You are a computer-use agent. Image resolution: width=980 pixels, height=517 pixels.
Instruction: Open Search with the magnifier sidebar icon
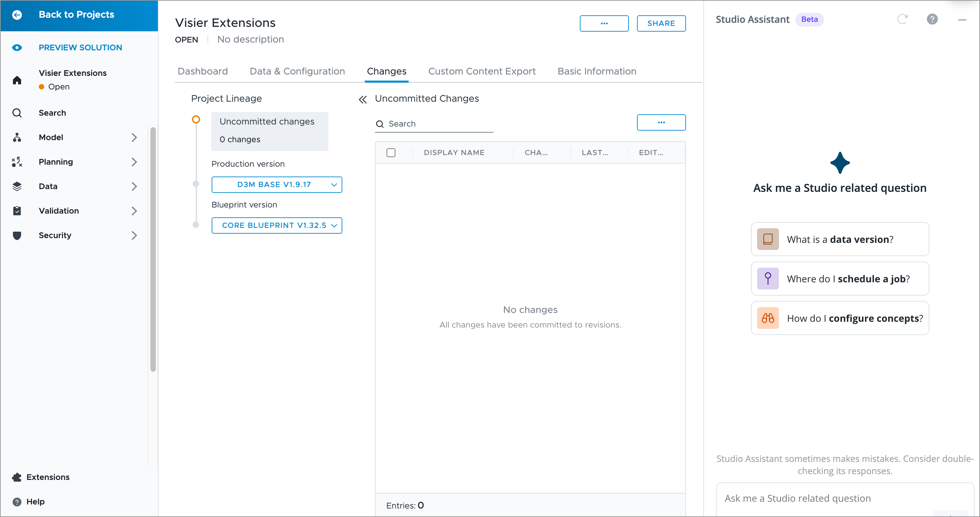[17, 113]
